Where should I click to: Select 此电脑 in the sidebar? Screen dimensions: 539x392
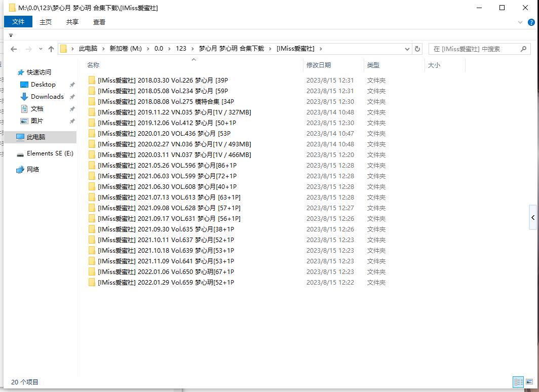tap(41, 137)
